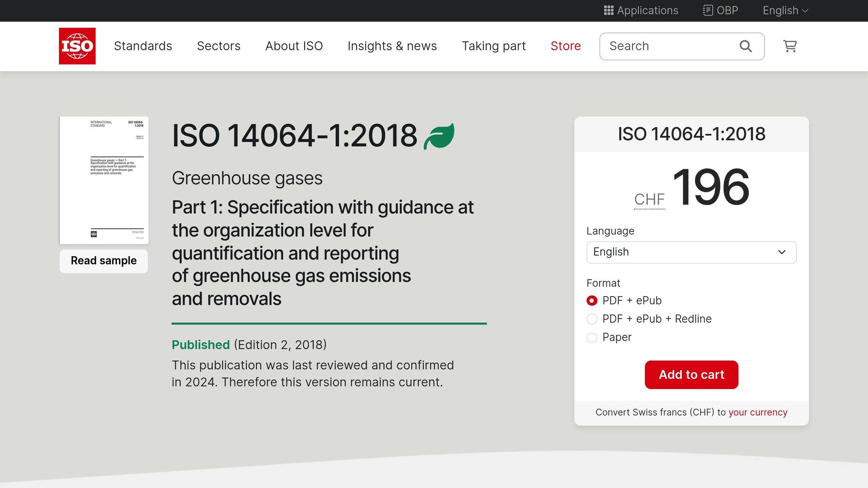
Task: Expand the English language selector top right
Action: pos(785,10)
